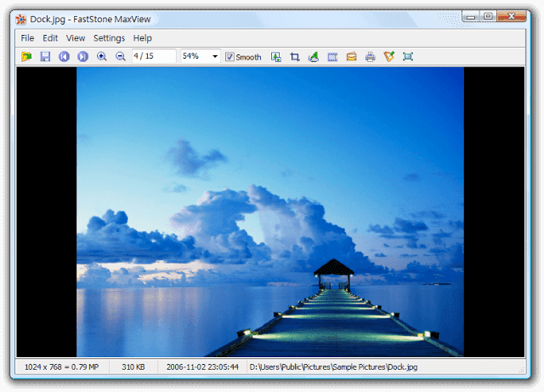Open the File menu
The height and width of the screenshot is (392, 544).
27,38
